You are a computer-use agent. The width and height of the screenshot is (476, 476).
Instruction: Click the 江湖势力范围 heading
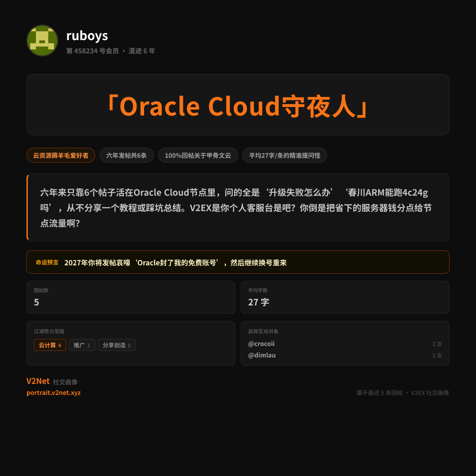49,331
